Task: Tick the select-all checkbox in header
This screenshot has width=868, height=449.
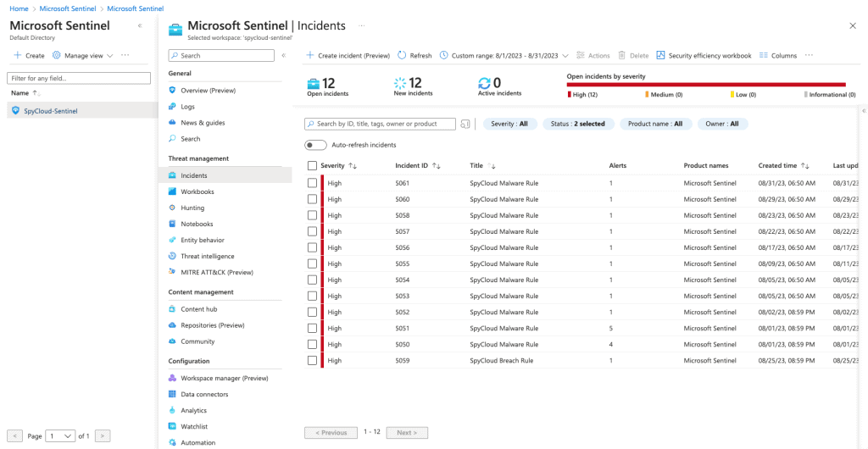Action: (313, 166)
